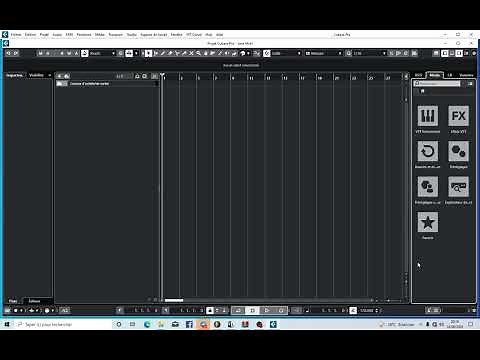Toggle global Read R automation button
Image resolution: width=480 pixels, height=360 pixels.
[62, 53]
